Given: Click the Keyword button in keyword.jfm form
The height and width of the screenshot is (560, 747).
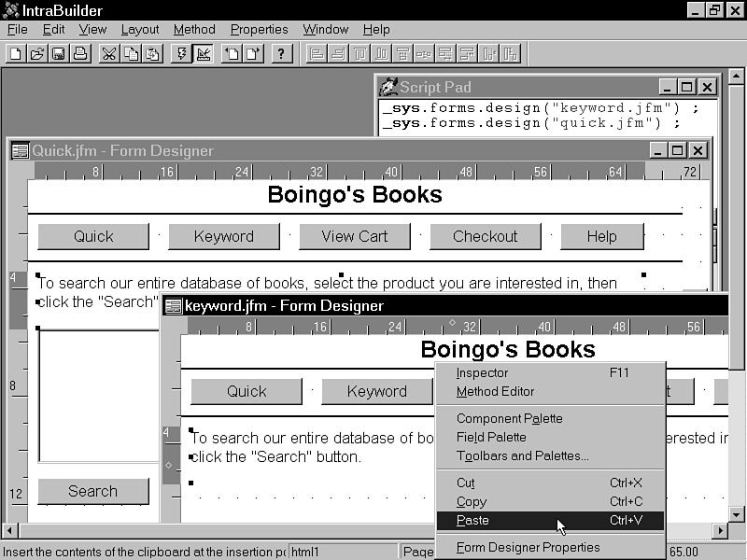Looking at the screenshot, I should coord(377,391).
